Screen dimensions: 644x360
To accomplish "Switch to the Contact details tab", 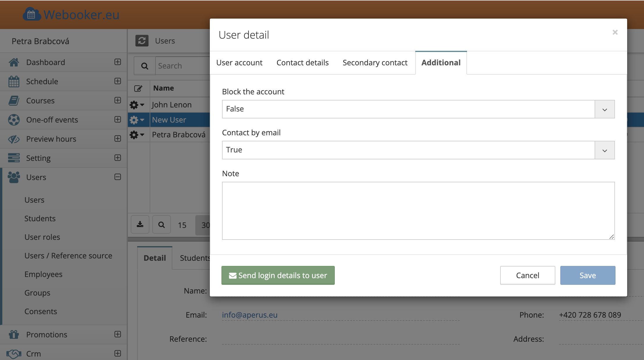I will 302,63.
